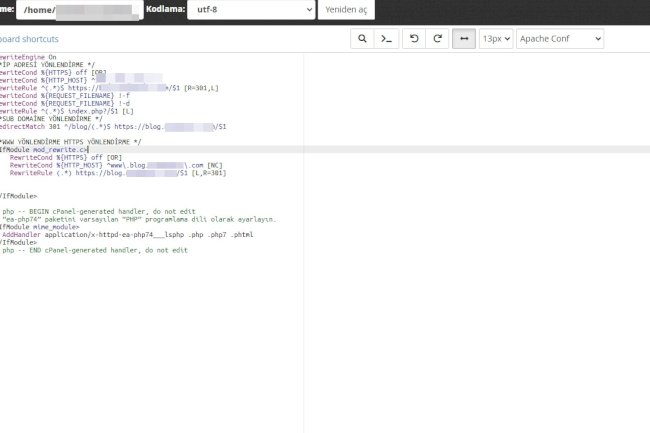Click the 'RewriteCond %{REQUEST_FILENAME} !-f' line
The height and width of the screenshot is (433, 650).
click(65, 96)
